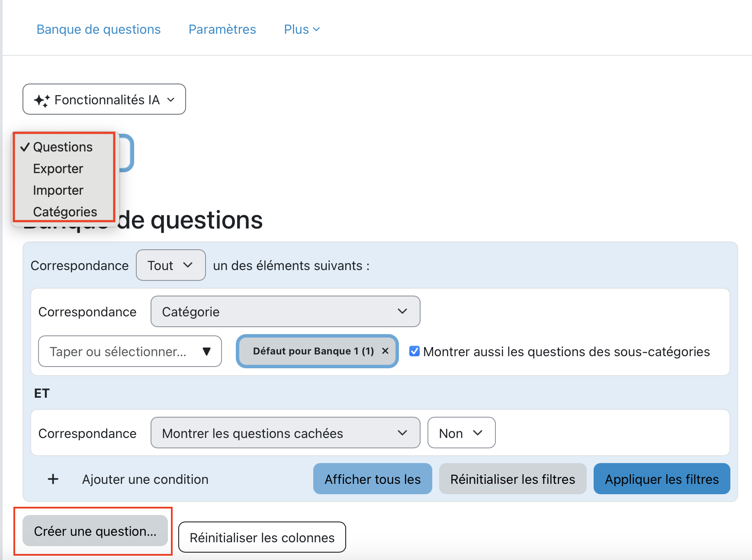The height and width of the screenshot is (560, 752).
Task: Toggle the sub-categories questions checkbox
Action: pyautogui.click(x=415, y=351)
